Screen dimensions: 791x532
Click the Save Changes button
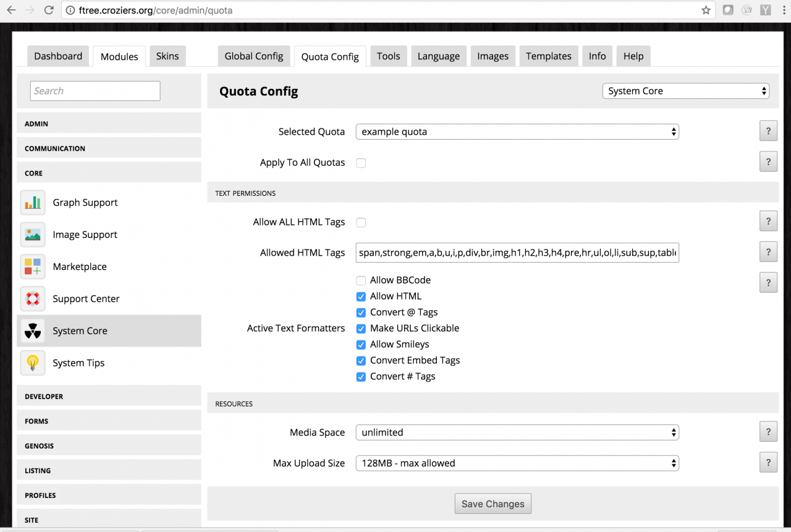tap(493, 504)
